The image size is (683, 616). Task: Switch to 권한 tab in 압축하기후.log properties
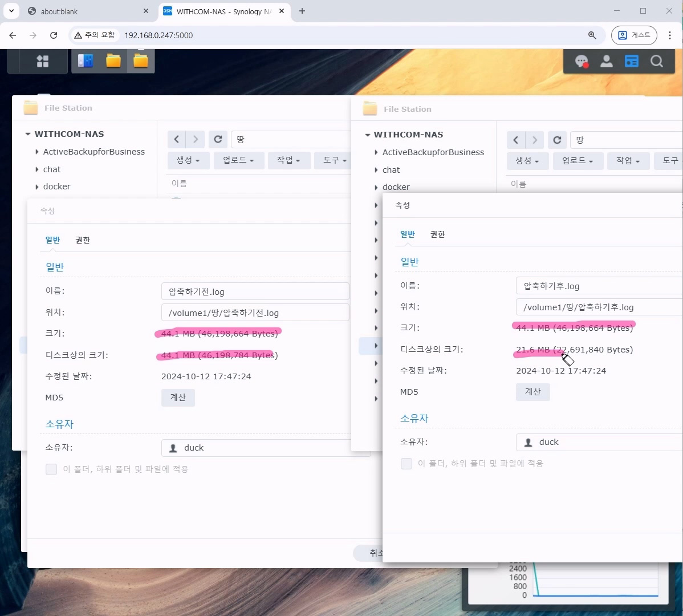(x=437, y=234)
